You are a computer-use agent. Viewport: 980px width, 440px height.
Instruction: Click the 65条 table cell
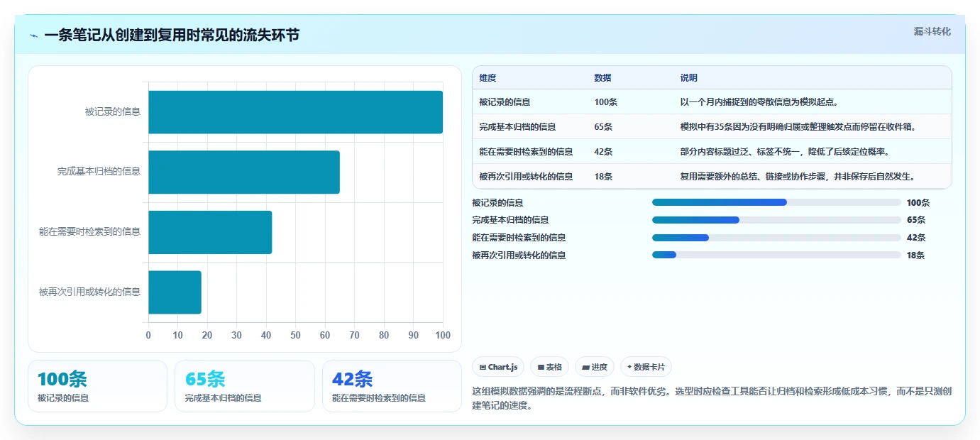(x=603, y=127)
